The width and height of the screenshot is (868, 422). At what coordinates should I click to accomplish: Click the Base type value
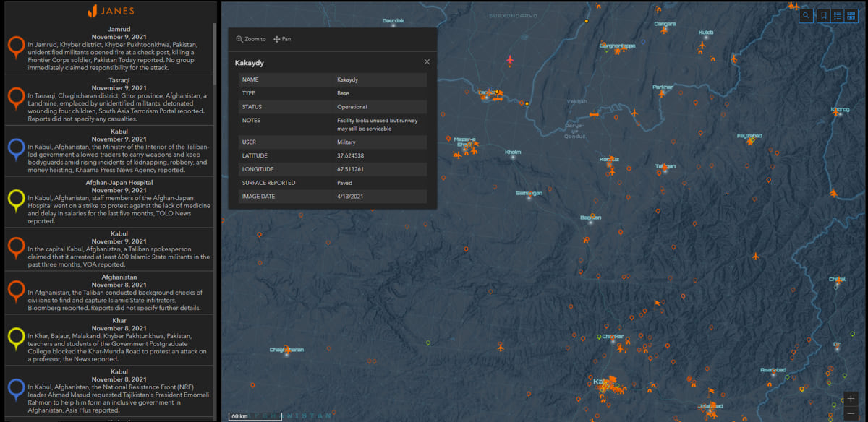343,93
